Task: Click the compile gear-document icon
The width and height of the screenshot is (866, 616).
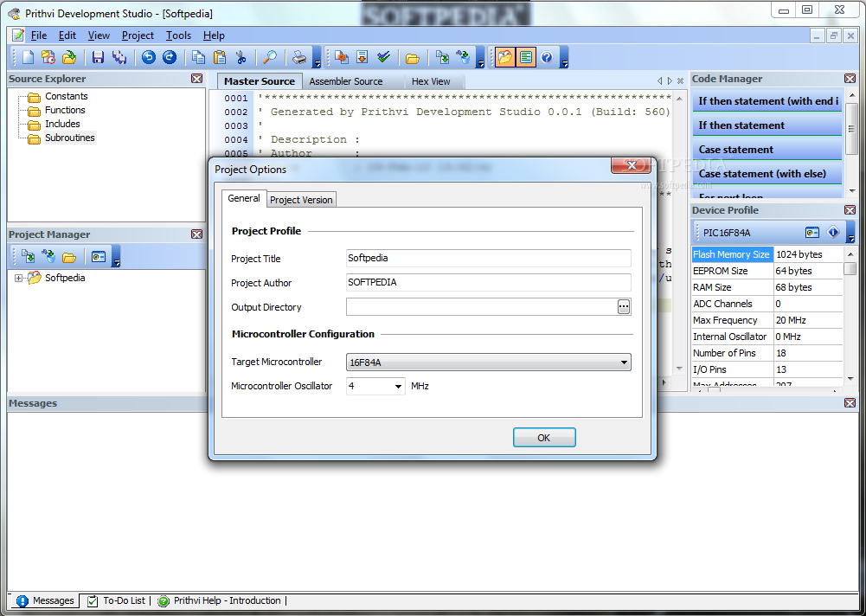Action: pos(342,57)
